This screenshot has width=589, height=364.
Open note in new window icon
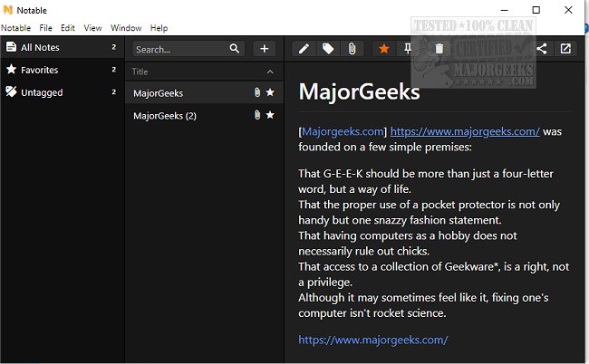pos(565,49)
